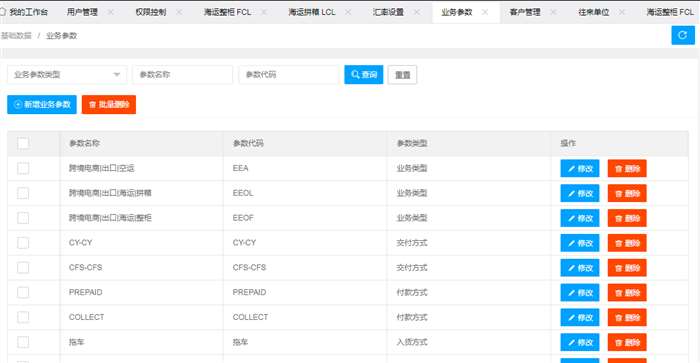
Task: Close the 客户管理 tab via its X
Action: point(553,12)
